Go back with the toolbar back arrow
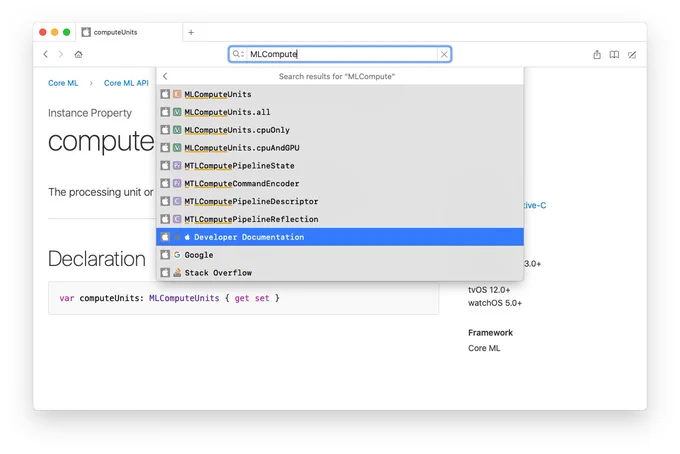 coord(46,54)
